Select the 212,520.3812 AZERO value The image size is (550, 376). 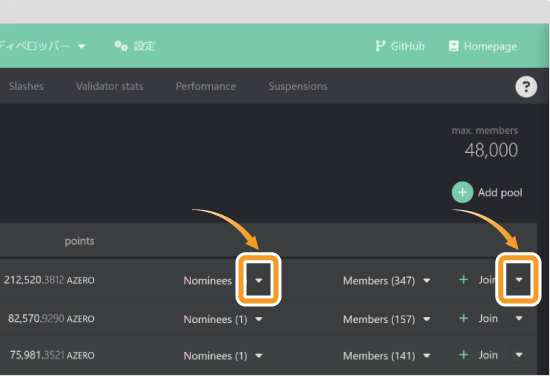pos(49,280)
